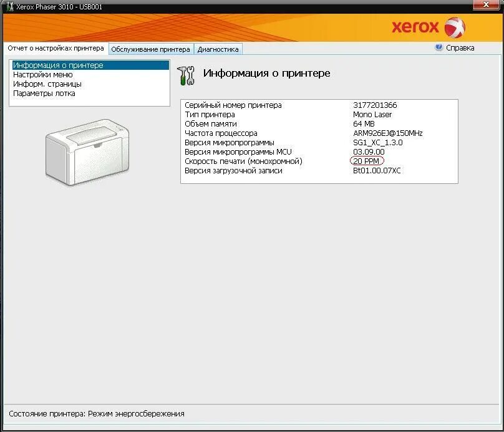Click the Bt01.00.07XC boot version value
Screen dimensions: 504x432
[377, 171]
